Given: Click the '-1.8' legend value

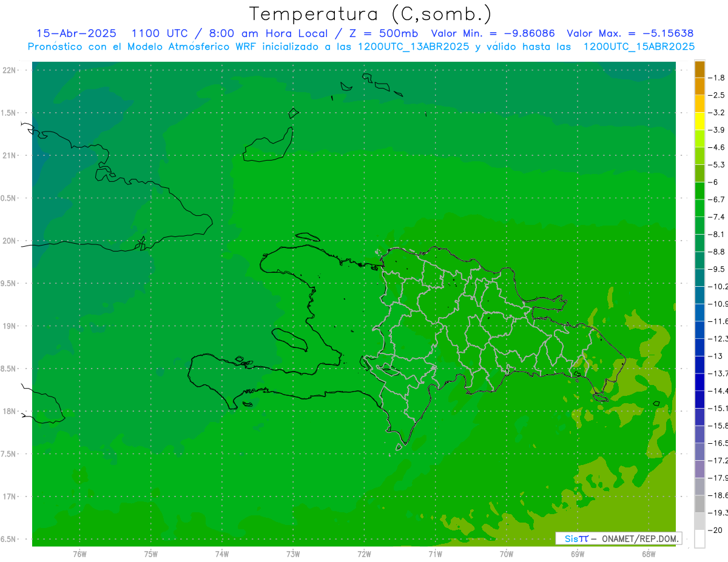Looking at the screenshot, I should coord(716,78).
